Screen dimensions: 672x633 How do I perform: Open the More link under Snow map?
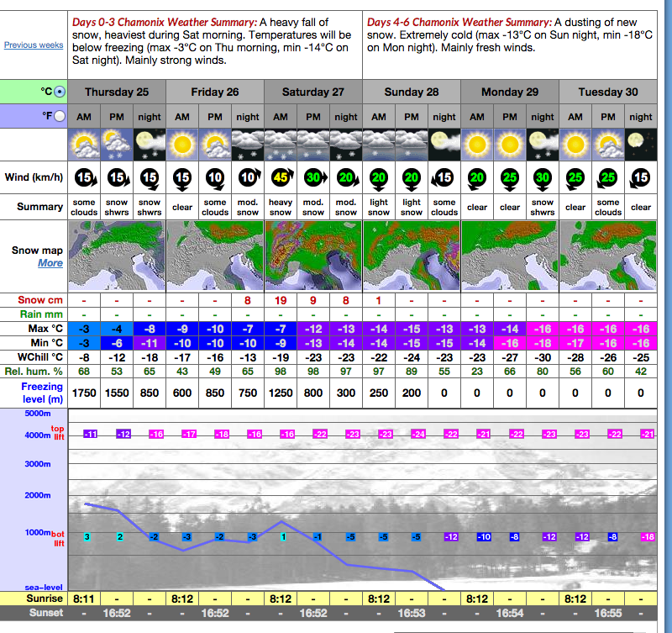pos(50,263)
